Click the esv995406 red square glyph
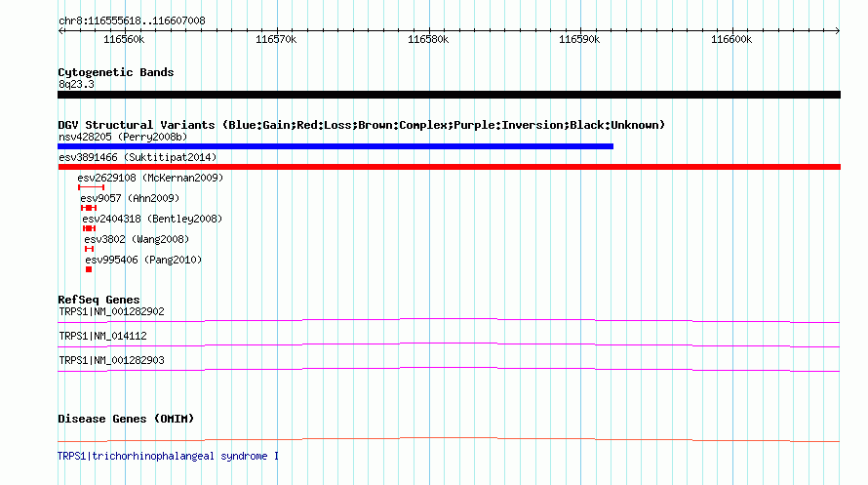The width and height of the screenshot is (868, 485). pos(89,269)
